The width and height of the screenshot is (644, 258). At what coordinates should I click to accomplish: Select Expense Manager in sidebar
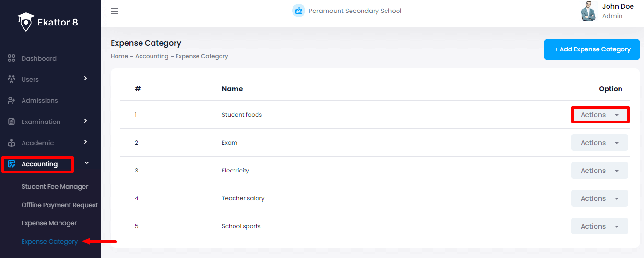pyautogui.click(x=49, y=223)
